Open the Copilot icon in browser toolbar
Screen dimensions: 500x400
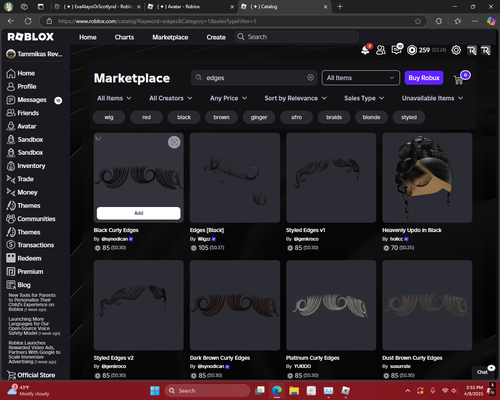click(x=491, y=21)
